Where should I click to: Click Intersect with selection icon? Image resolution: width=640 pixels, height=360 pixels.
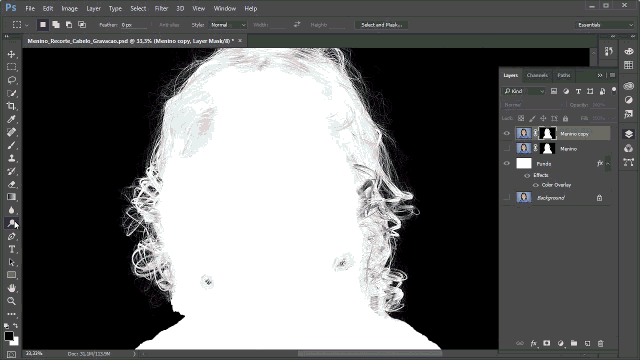[x=82, y=25]
